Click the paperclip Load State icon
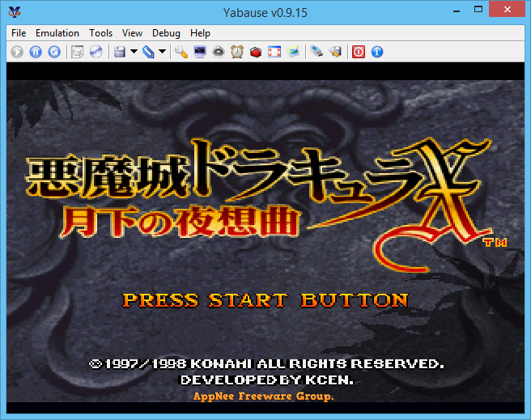Viewport: 531px width, 420px height. [148, 52]
